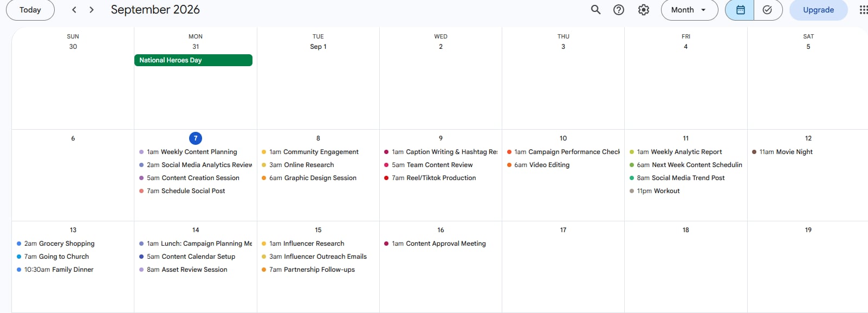This screenshot has width=868, height=313.
Task: Click the Upgrade button
Action: point(818,10)
